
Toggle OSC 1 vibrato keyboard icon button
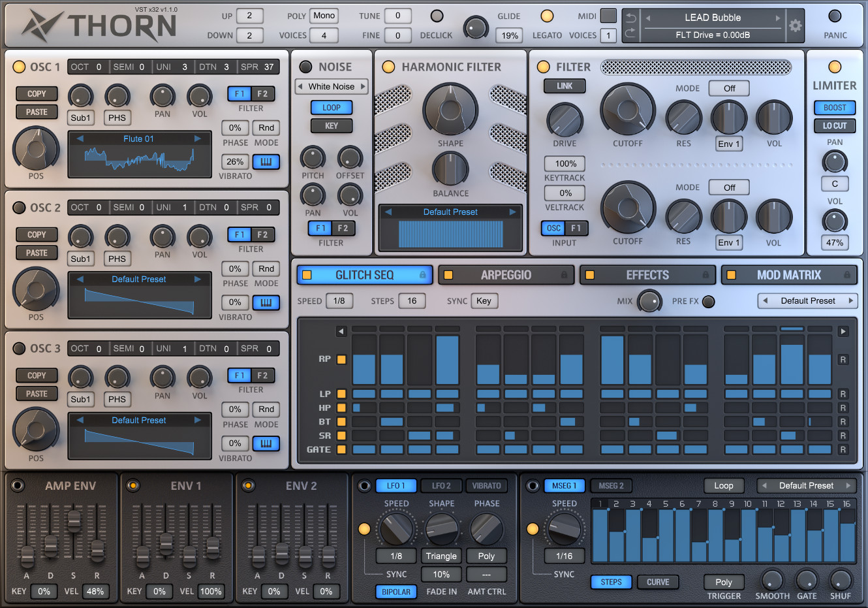point(266,162)
